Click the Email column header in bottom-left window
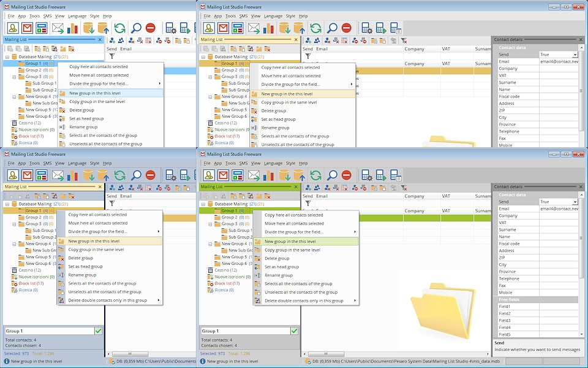 click(126, 196)
